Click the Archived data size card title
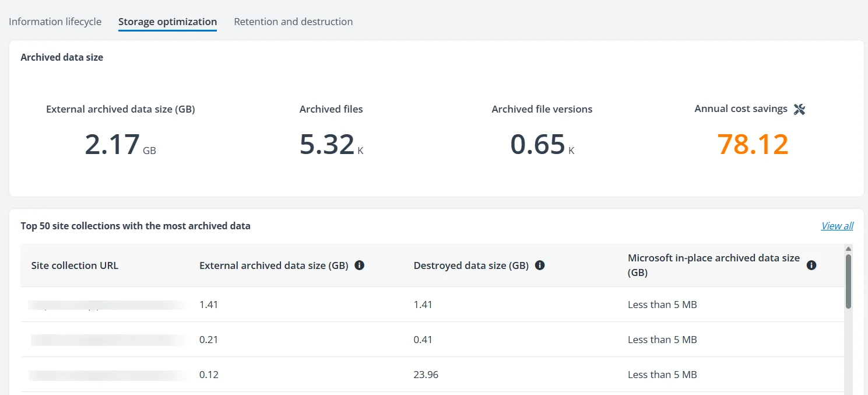868x395 pixels. [62, 57]
